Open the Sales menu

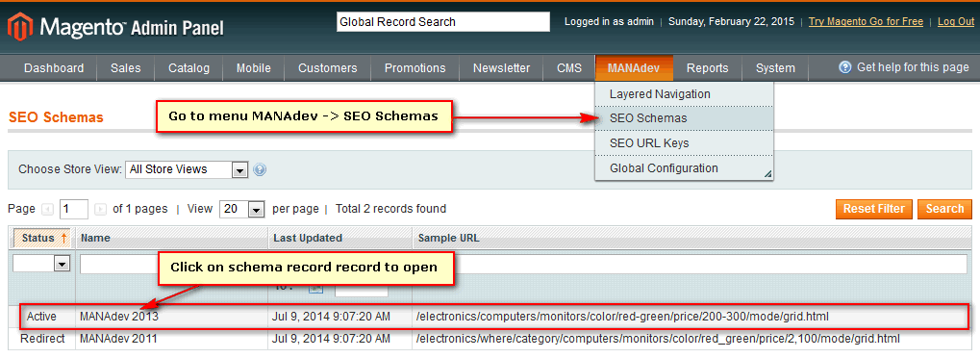pos(126,68)
